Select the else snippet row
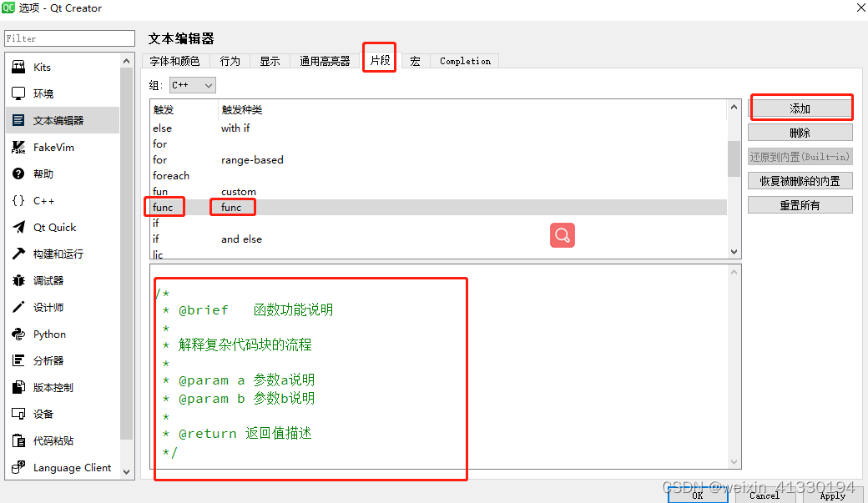Viewport: 868px width, 503px height. click(x=438, y=128)
